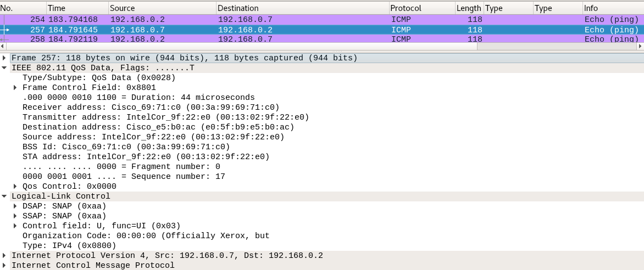Sort by the Length column header

pos(469,8)
